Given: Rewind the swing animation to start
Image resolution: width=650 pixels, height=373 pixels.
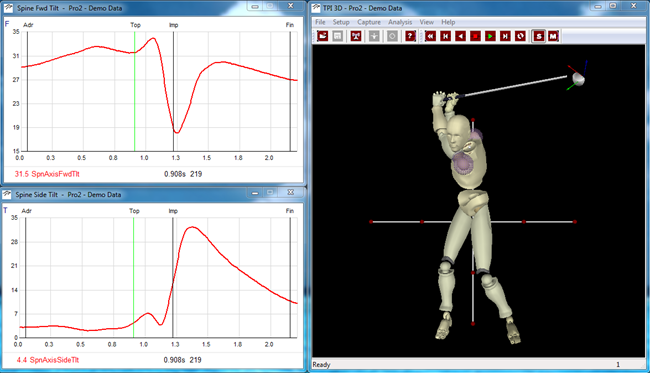Looking at the screenshot, I should click(430, 36).
